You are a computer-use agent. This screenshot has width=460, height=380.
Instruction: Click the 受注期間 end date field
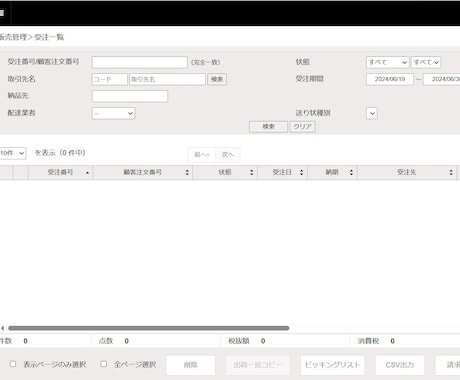click(442, 79)
